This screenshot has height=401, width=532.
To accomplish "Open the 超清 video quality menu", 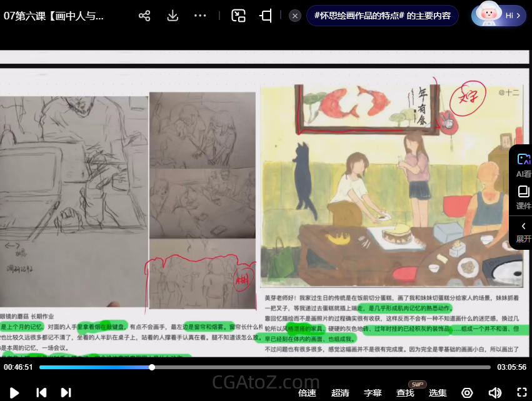I will point(340,393).
